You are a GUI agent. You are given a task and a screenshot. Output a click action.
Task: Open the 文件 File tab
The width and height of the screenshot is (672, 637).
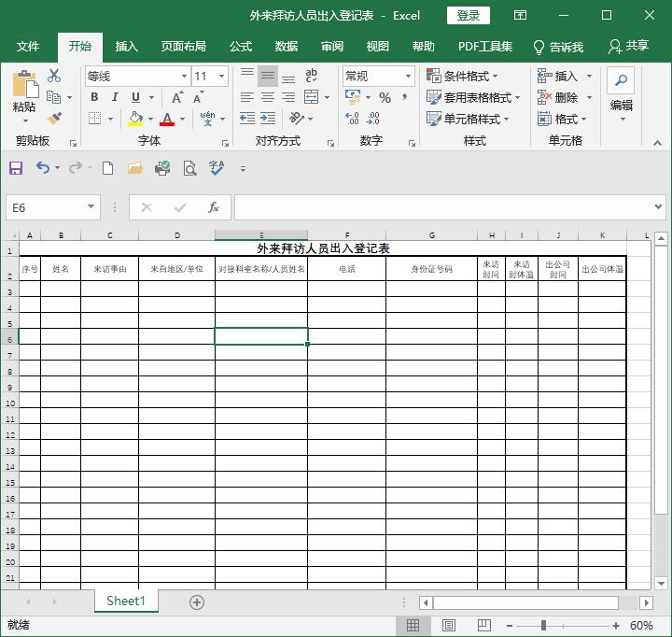point(28,47)
